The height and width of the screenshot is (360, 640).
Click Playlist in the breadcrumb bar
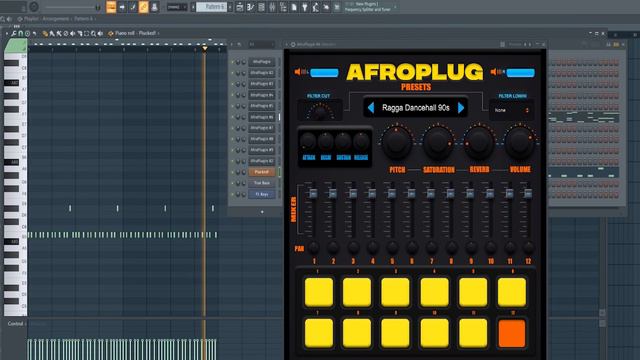tap(32, 19)
